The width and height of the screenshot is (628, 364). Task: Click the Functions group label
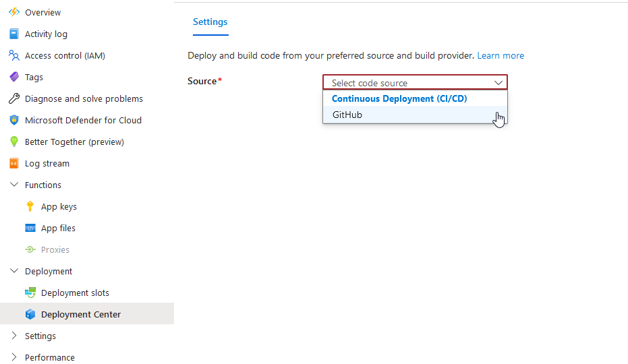pos(43,185)
